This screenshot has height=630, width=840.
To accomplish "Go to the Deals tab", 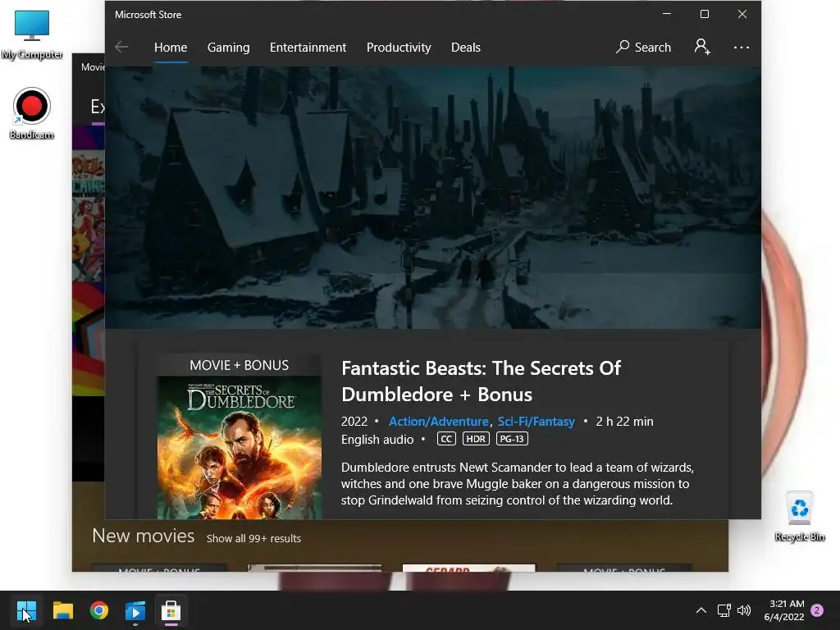I will pyautogui.click(x=466, y=47).
